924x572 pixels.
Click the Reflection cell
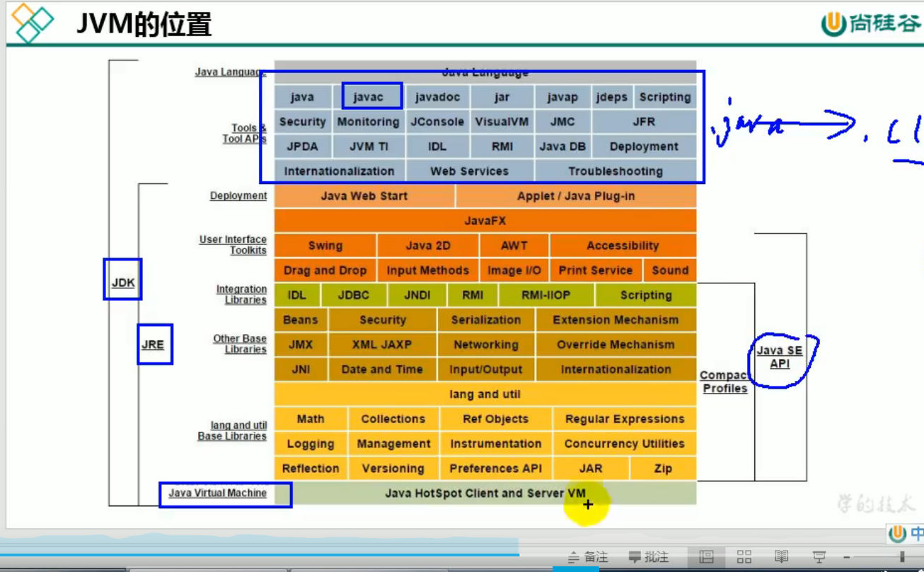[311, 469]
